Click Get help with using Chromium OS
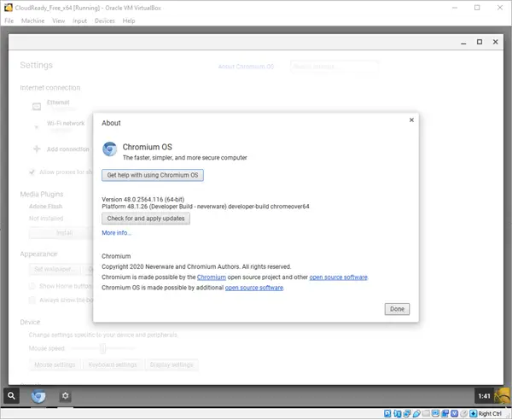Image resolution: width=512 pixels, height=420 pixels. (153, 175)
